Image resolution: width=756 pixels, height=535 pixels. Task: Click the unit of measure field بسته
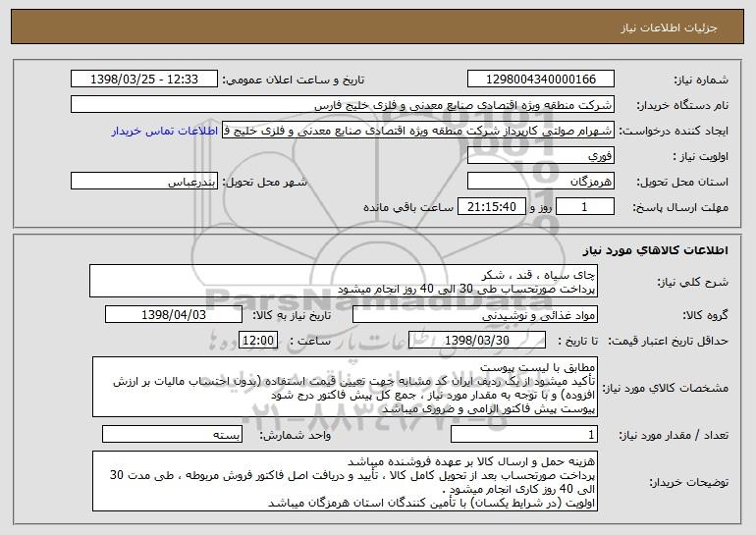tap(172, 434)
